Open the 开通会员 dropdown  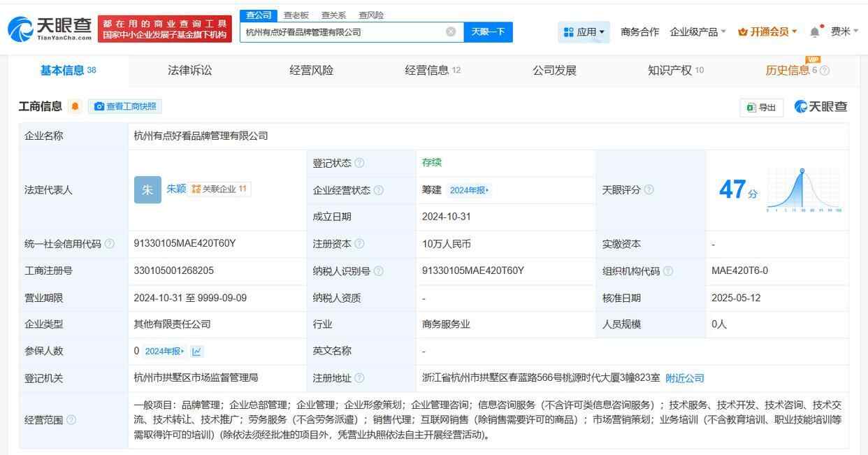tap(767, 32)
